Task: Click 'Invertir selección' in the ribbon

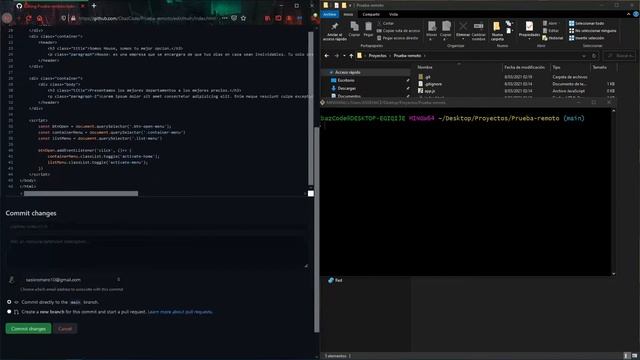Action: (587, 38)
